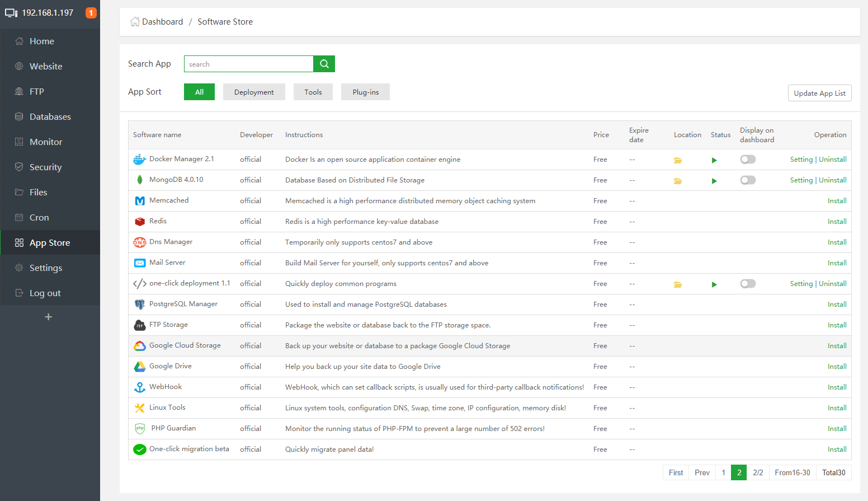The image size is (868, 501).
Task: Filter apps by Deployment category
Action: (x=254, y=92)
